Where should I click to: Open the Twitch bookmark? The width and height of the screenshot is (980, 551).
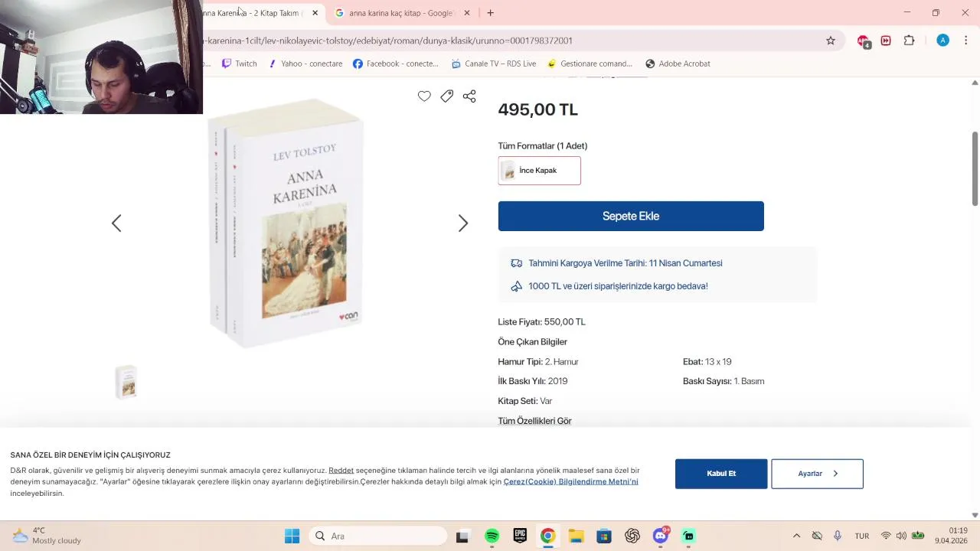(240, 64)
